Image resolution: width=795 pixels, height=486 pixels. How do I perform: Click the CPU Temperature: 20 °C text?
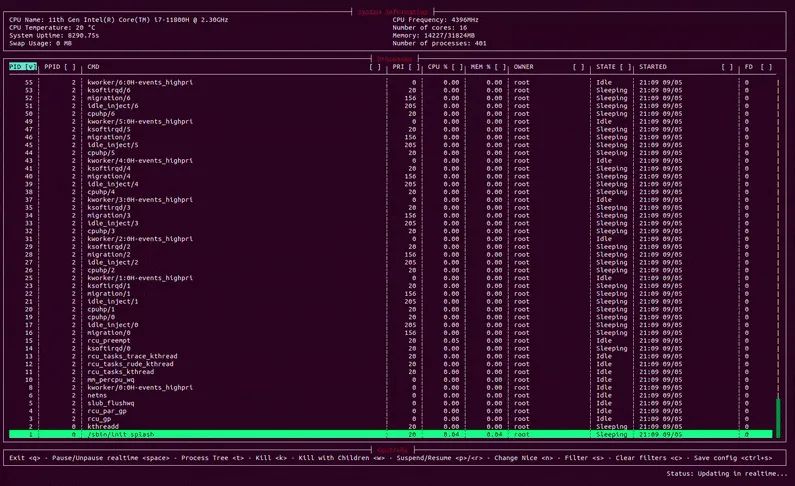tap(52, 28)
